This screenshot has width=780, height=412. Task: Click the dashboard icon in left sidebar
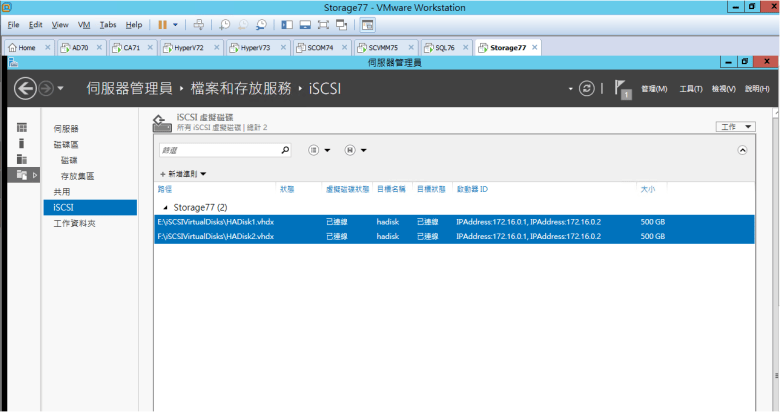[x=22, y=128]
